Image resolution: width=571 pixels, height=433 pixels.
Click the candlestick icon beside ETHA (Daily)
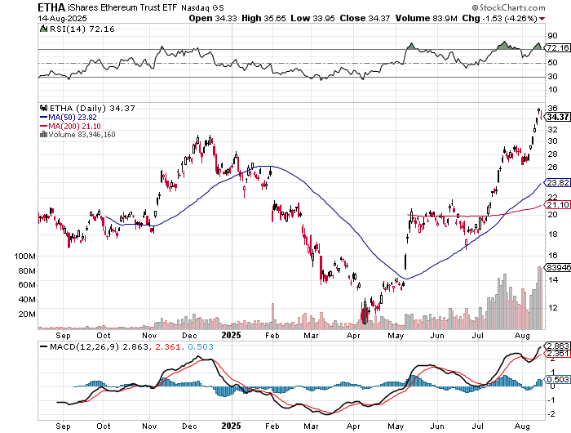(44, 108)
